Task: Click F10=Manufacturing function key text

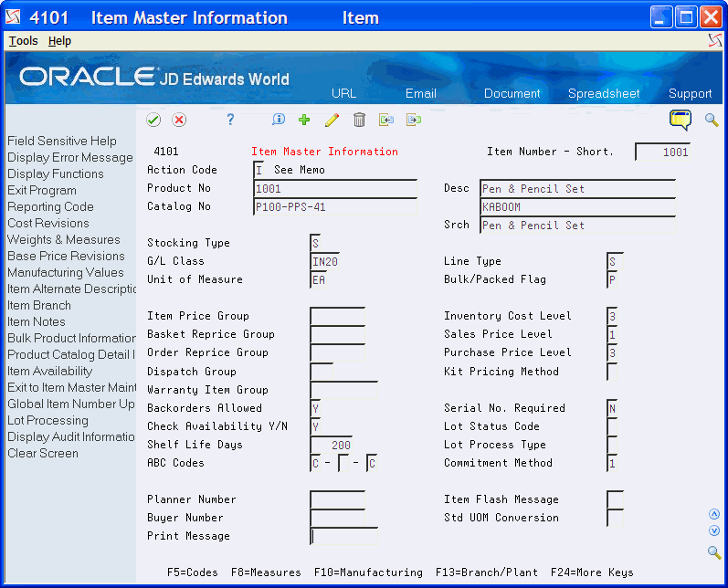Action: click(x=368, y=572)
